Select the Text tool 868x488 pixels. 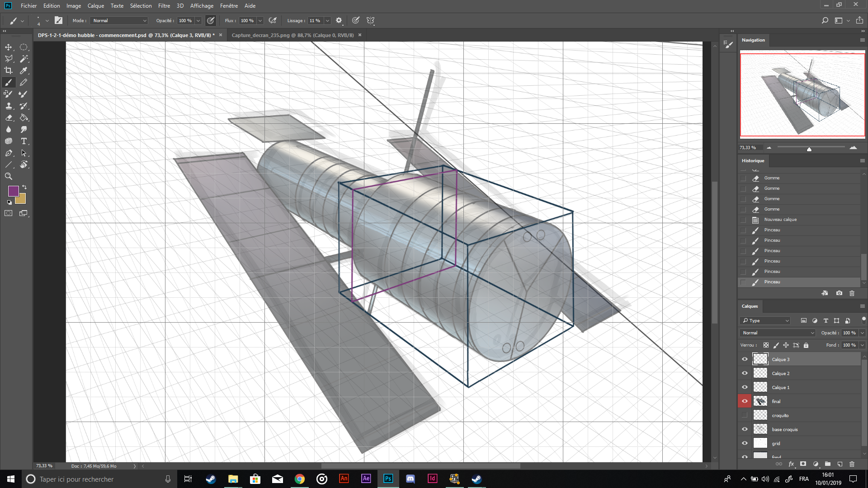24,141
